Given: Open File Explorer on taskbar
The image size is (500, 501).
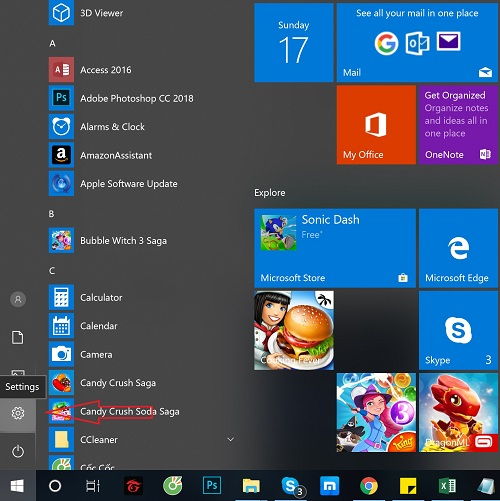Looking at the screenshot, I should [x=251, y=486].
